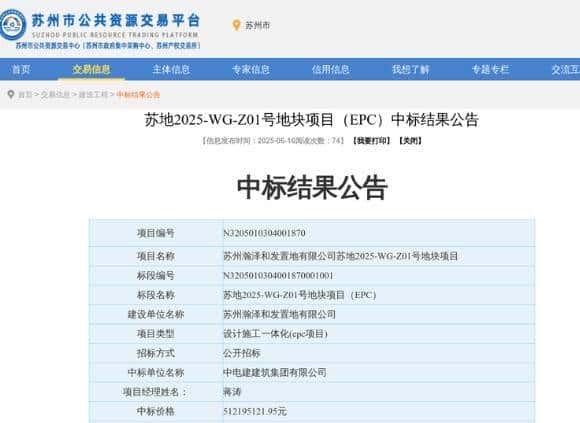The height and width of the screenshot is (423, 580).
Task: Select winning bidder 中电建建筑集团有限公司
Action: [275, 372]
